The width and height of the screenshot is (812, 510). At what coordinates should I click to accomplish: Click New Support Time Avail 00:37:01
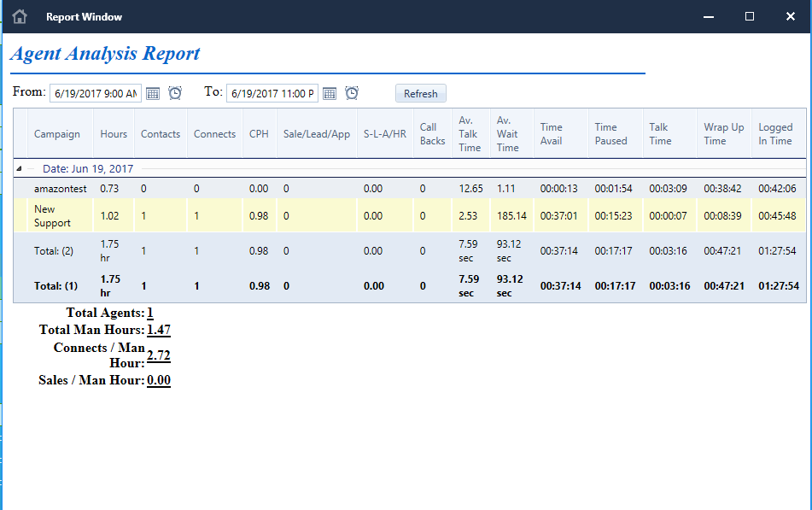558,215
